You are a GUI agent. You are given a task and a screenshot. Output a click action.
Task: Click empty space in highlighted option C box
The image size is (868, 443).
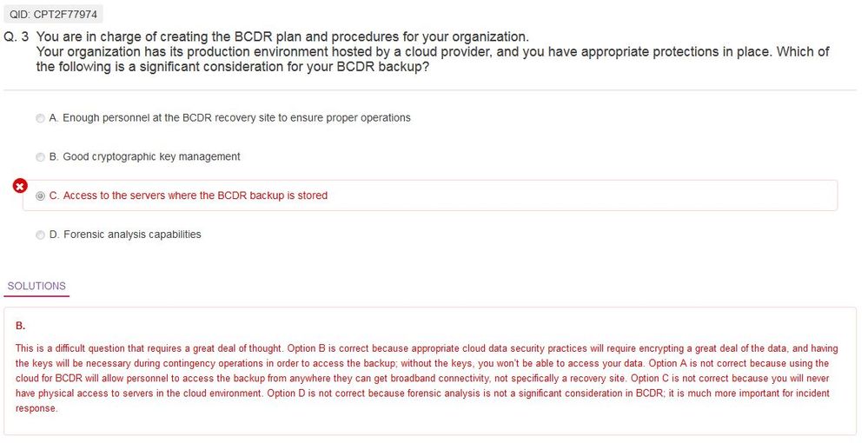[x=582, y=195]
